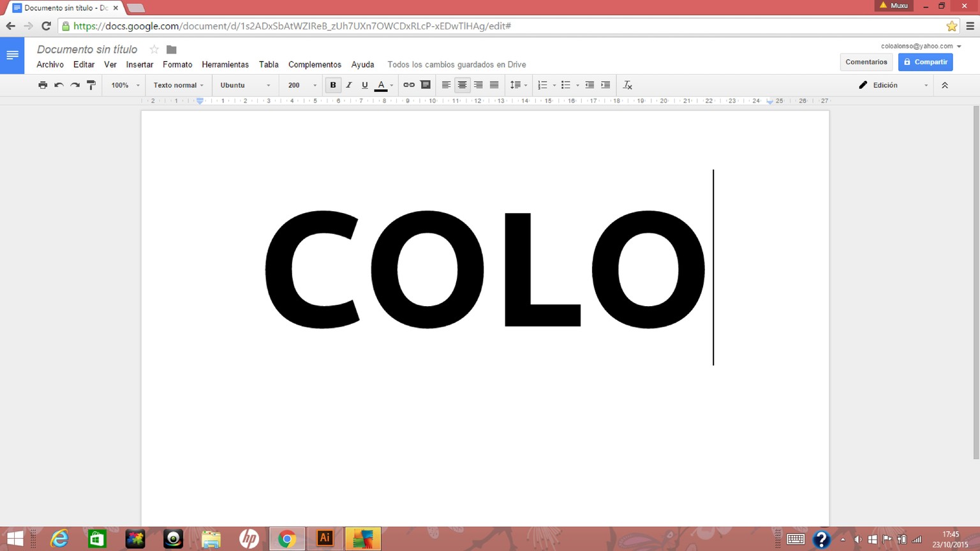980x551 pixels.
Task: Align text to the right
Action: point(478,85)
